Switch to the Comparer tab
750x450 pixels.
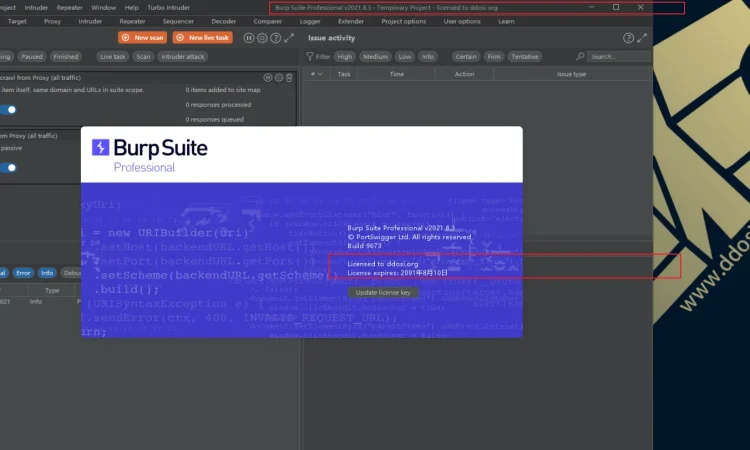(268, 22)
